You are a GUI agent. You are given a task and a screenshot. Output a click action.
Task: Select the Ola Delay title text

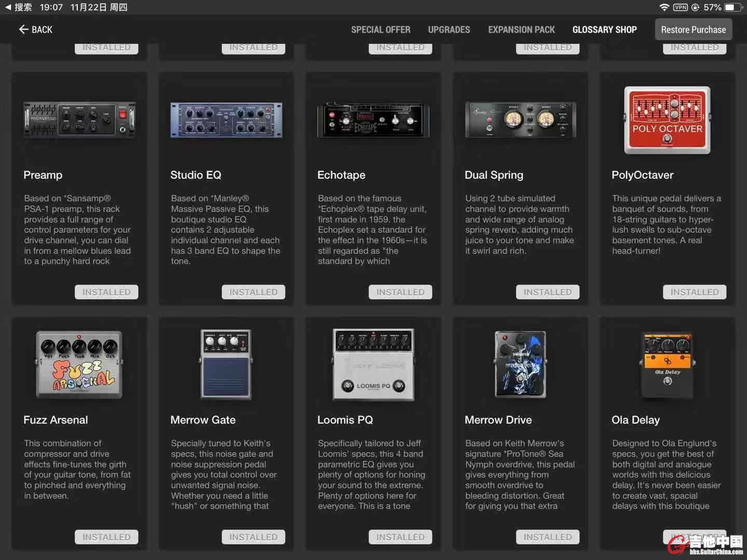(x=635, y=420)
